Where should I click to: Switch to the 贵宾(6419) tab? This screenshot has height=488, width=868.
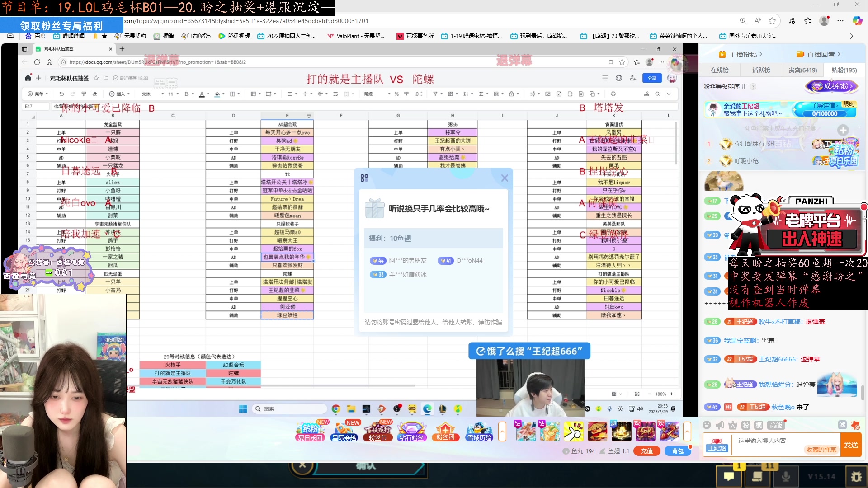(803, 70)
